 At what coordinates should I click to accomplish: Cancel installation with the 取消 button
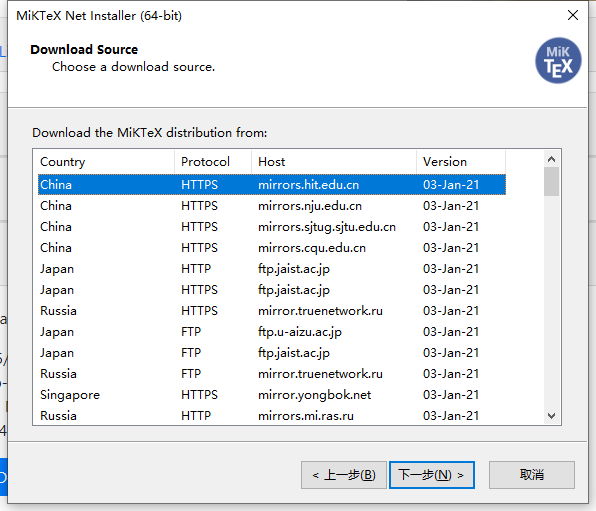point(532,475)
